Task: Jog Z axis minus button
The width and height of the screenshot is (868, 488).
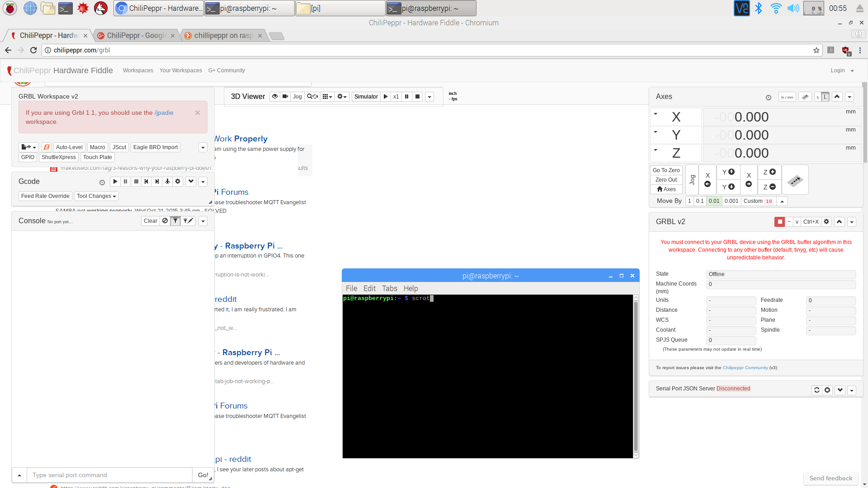Action: coord(769,187)
